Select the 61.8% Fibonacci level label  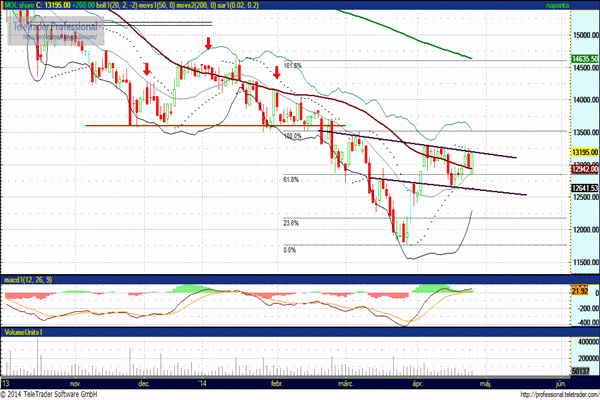coord(291,180)
